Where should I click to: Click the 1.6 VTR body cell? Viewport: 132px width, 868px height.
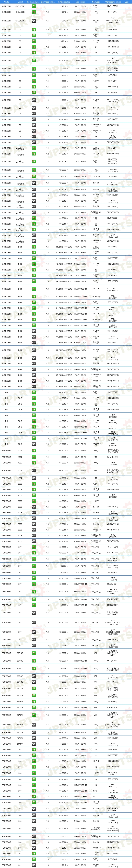click(x=96, y=177)
